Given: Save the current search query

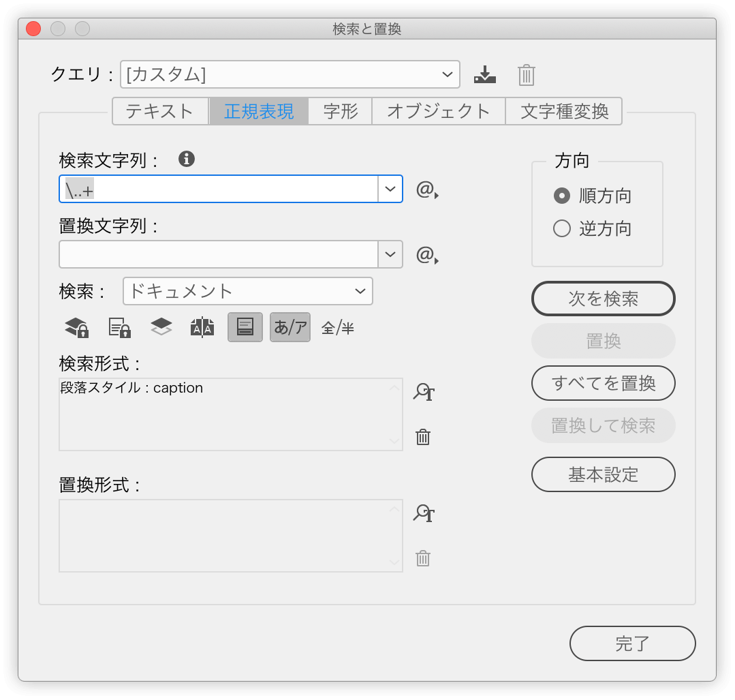Looking at the screenshot, I should point(484,74).
